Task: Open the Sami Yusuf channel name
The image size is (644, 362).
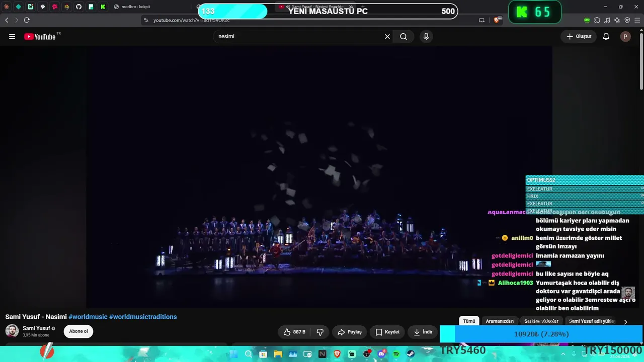Action: (x=36, y=328)
